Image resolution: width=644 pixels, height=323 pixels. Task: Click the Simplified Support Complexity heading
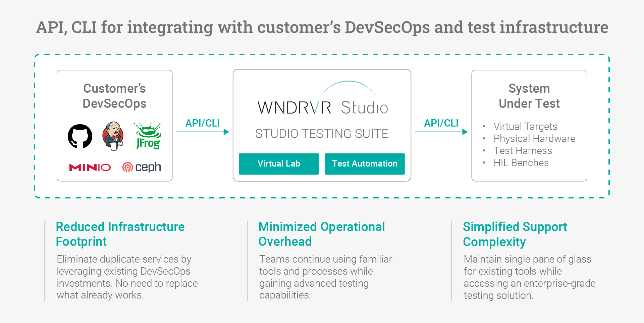click(x=515, y=234)
